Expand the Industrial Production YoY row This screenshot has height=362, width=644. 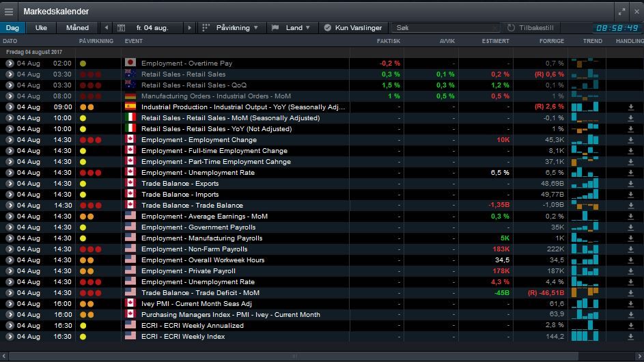pos(10,107)
